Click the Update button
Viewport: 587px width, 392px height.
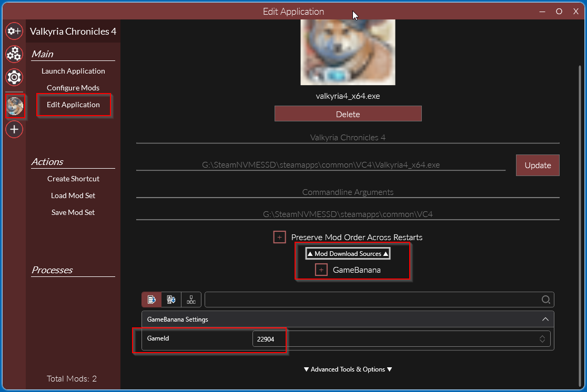tap(538, 166)
